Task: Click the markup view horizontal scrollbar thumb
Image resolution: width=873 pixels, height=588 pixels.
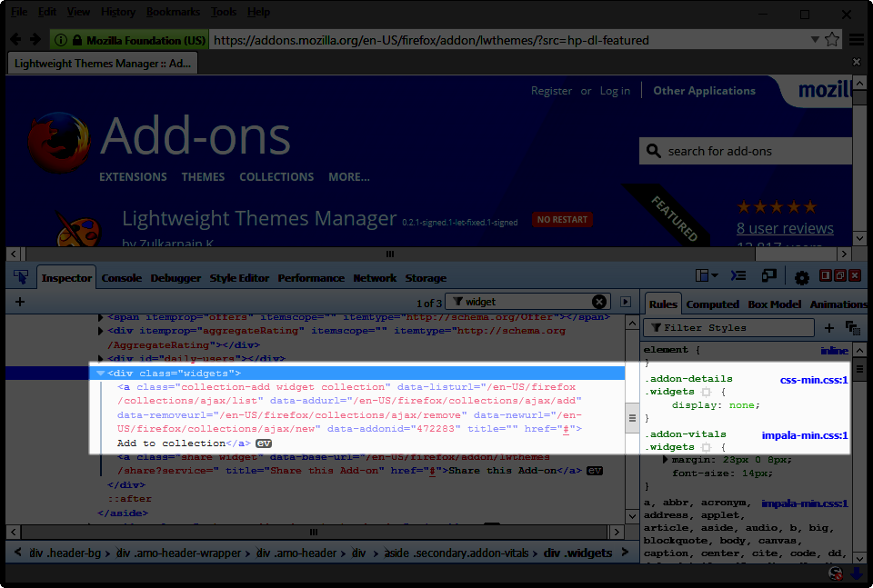Action: point(314,533)
